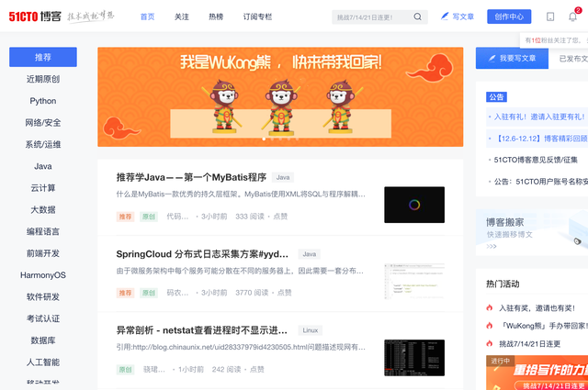Select the 大数据 sidebar category
The height and width of the screenshot is (390, 588).
pyautogui.click(x=43, y=209)
